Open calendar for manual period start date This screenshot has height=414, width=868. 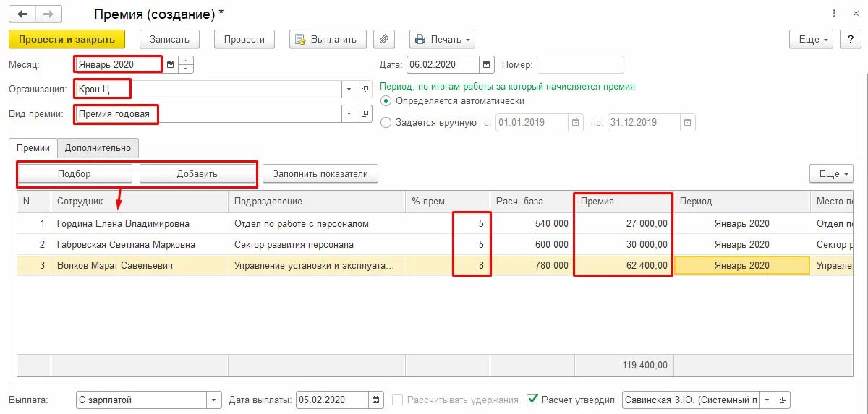click(x=575, y=123)
